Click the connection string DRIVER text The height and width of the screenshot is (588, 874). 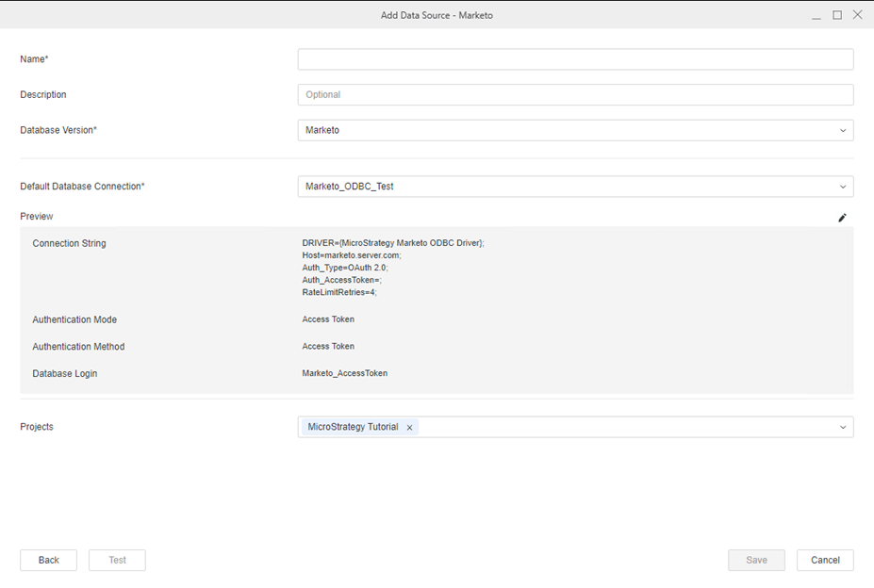coord(392,243)
